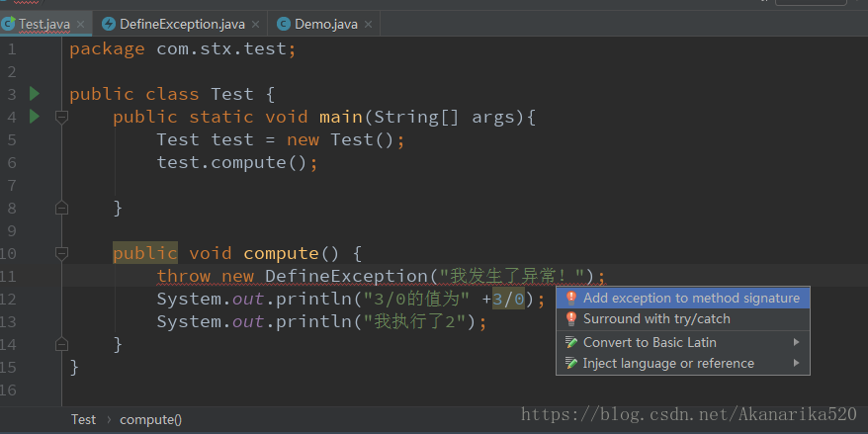Collapse the main method fold marker
Screen dimensions: 868x434
61,117
